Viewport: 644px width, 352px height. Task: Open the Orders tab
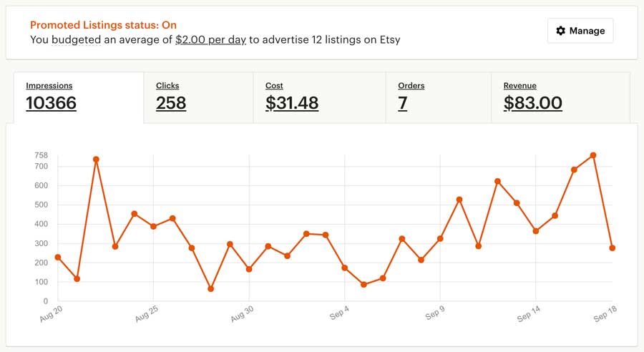pos(439,98)
